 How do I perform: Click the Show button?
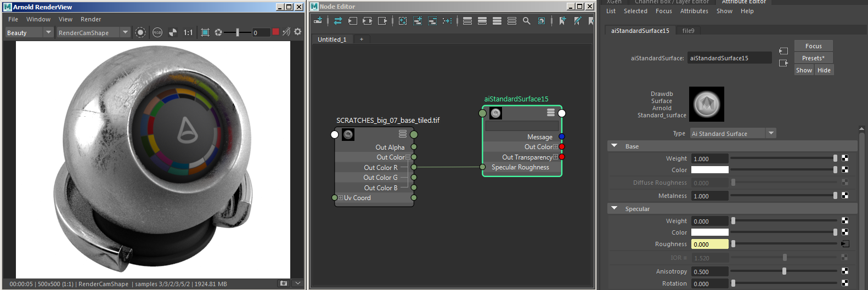click(804, 70)
